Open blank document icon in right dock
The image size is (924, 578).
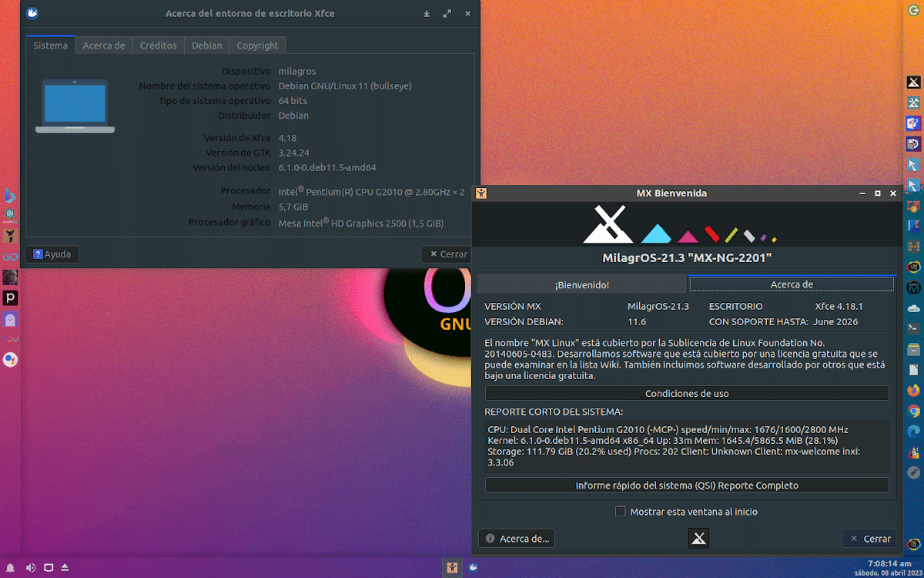[914, 370]
